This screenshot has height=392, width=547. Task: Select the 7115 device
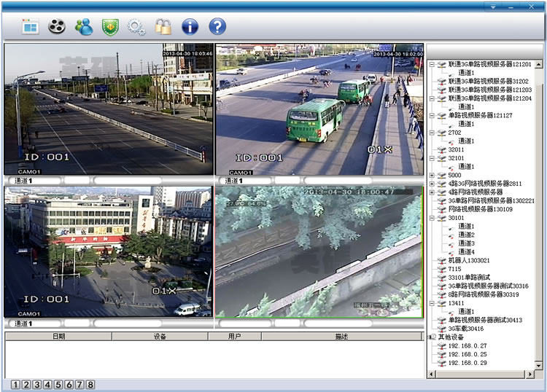454,269
